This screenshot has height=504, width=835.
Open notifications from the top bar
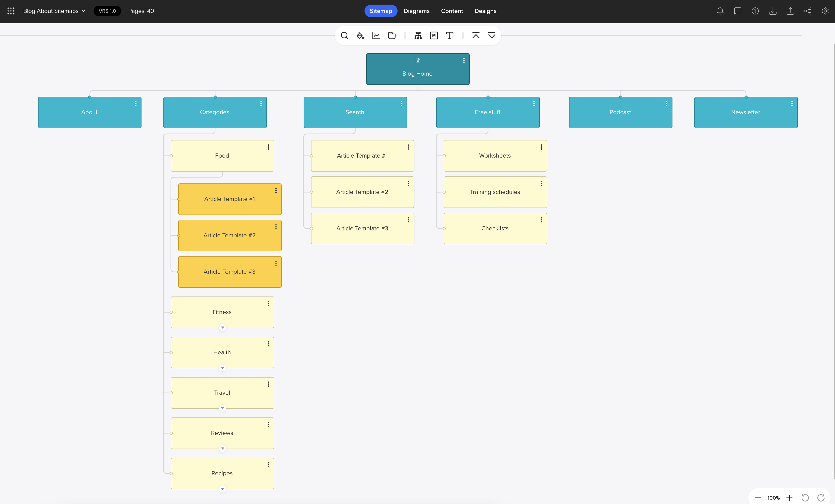720,11
